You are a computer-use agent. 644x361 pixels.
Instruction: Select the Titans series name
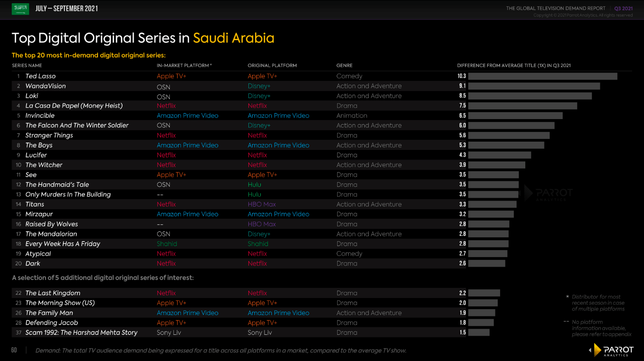(35, 204)
